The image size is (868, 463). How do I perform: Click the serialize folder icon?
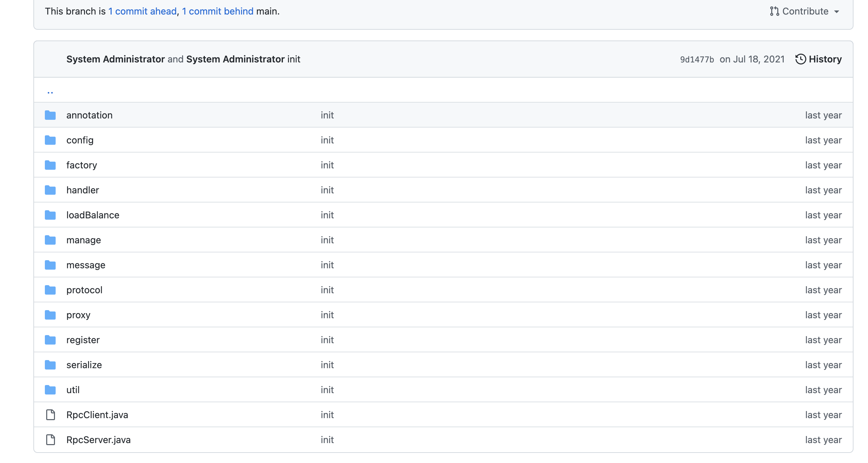(x=50, y=365)
